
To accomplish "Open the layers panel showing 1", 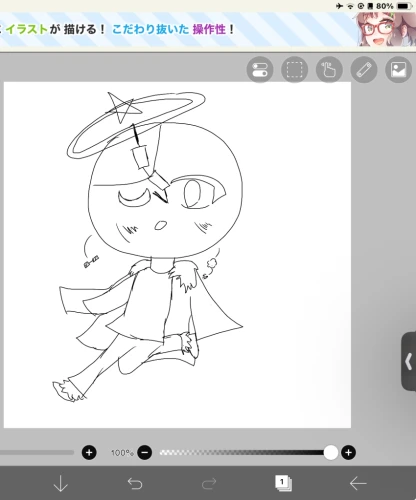I will [x=283, y=483].
